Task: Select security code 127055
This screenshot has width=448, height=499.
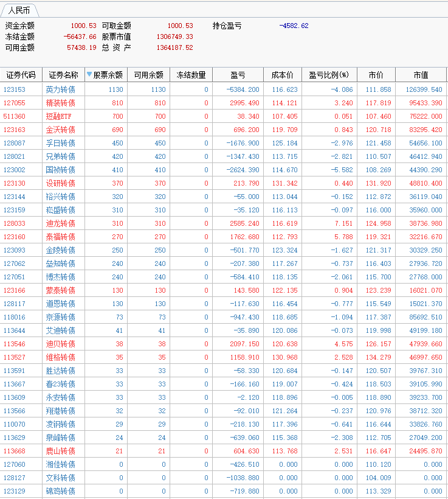Action: point(15,103)
